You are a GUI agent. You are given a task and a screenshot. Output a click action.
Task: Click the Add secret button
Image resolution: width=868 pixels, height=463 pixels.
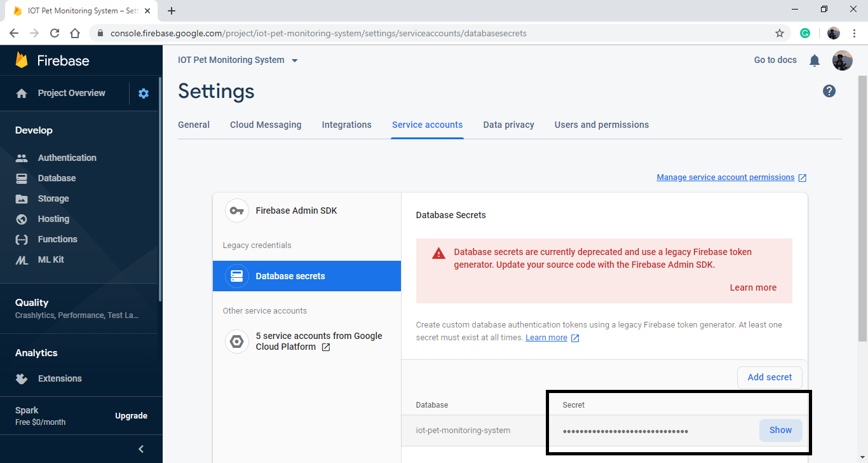pyautogui.click(x=770, y=377)
